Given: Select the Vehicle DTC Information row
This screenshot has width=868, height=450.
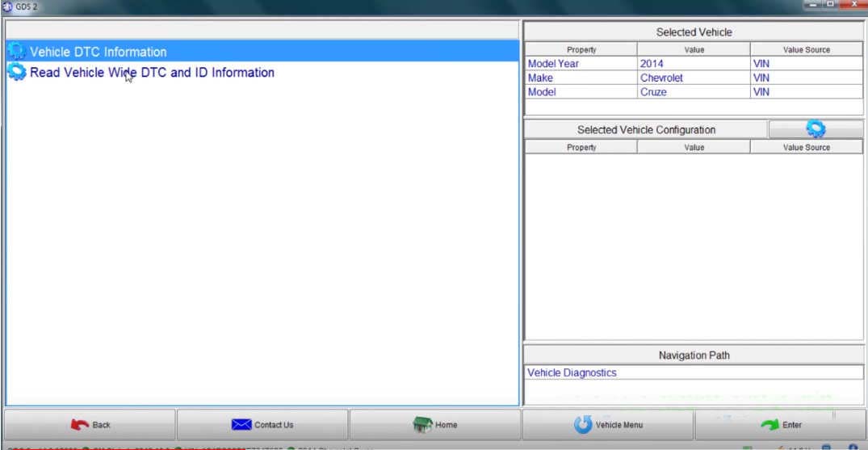Looking at the screenshot, I should coord(262,52).
